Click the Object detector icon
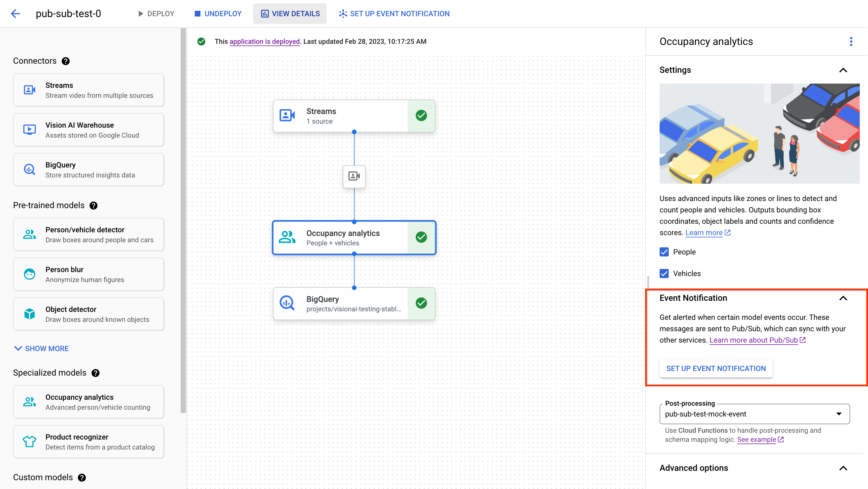 (29, 314)
